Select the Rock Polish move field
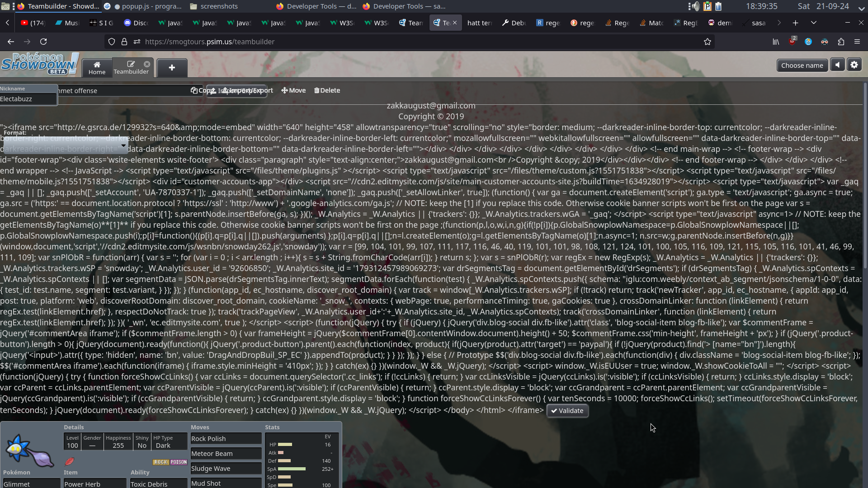The height and width of the screenshot is (488, 868). [226, 438]
